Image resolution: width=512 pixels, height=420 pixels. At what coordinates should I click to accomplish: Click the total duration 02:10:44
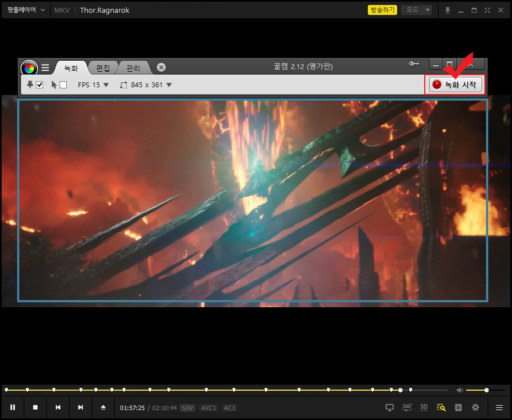[x=164, y=408]
